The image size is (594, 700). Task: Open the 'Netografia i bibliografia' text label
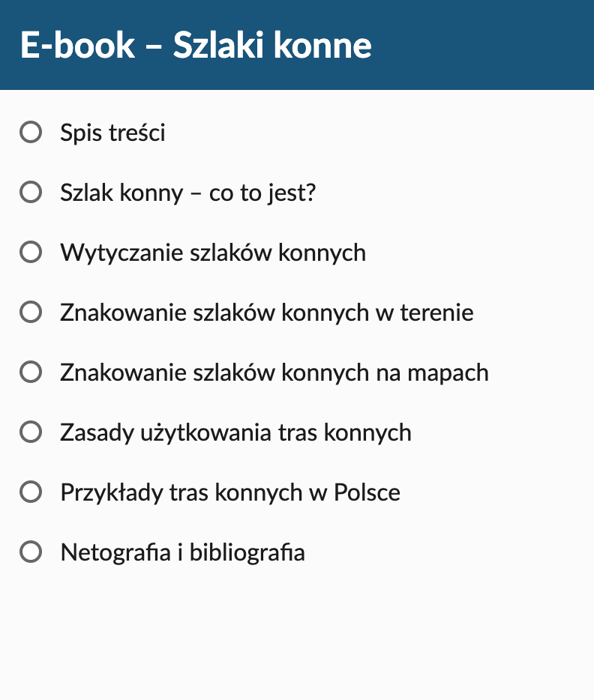[183, 552]
